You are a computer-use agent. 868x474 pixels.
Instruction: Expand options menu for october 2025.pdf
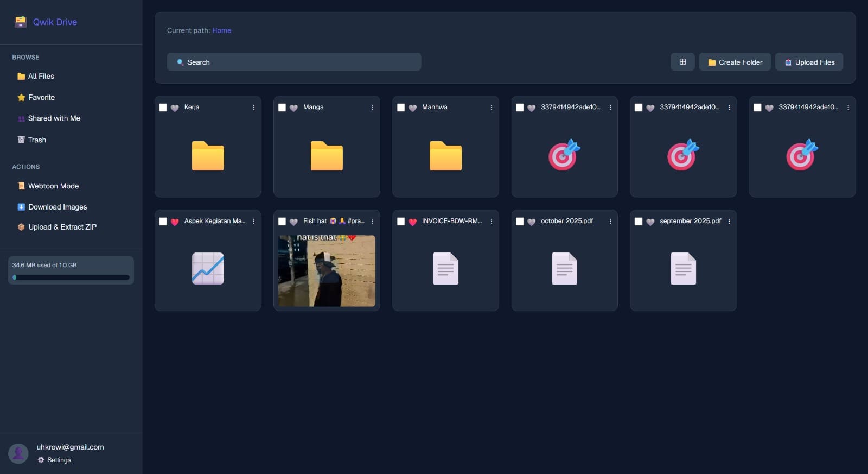610,222
